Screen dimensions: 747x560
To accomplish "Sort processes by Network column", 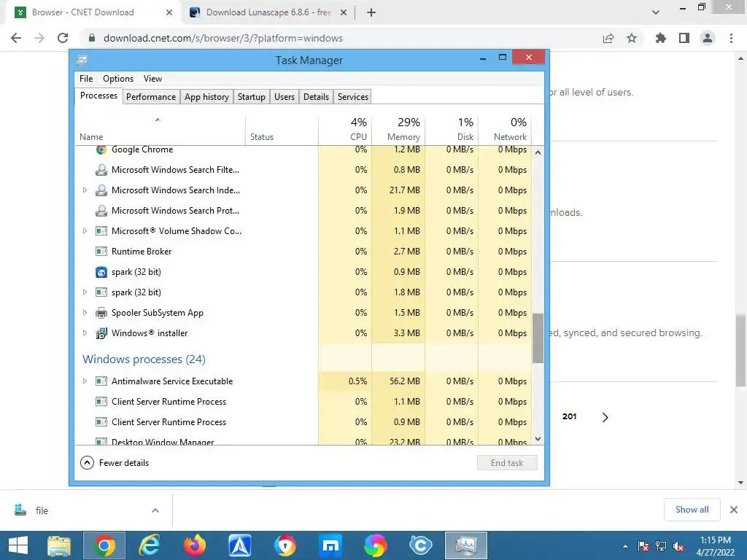I will pos(505,130).
